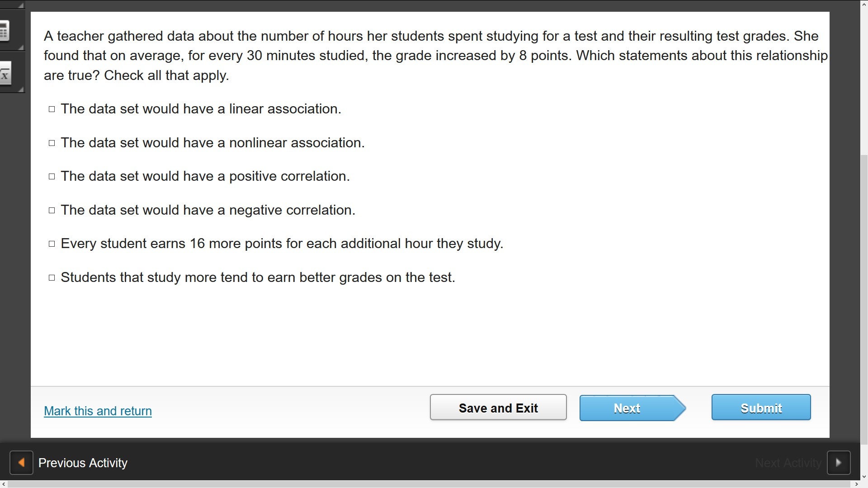Check the nonlinear association option
This screenshot has width=868, height=488.
pos(52,143)
